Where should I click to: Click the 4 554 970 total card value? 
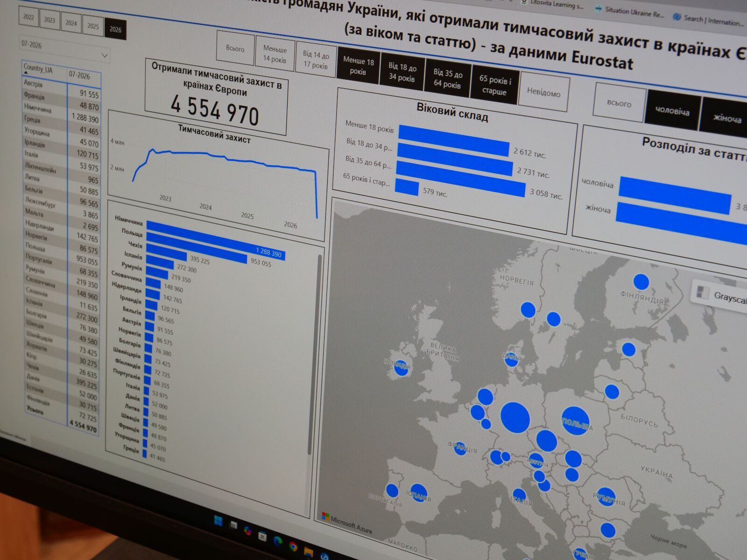pos(215,111)
